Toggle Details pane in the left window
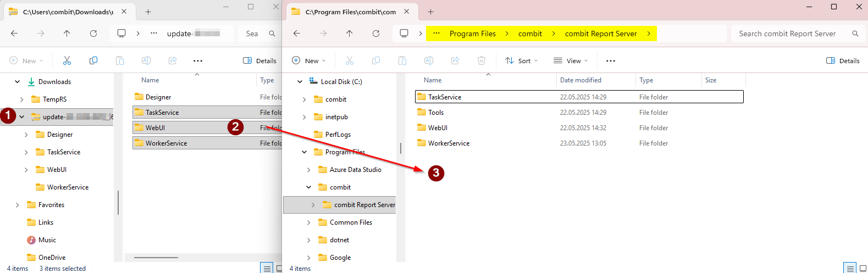 click(x=259, y=61)
